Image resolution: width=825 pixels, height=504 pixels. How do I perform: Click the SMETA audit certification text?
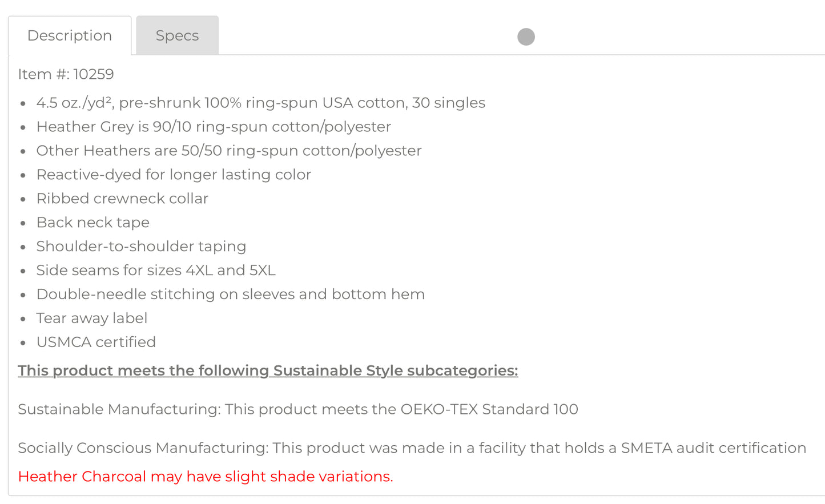click(713, 448)
